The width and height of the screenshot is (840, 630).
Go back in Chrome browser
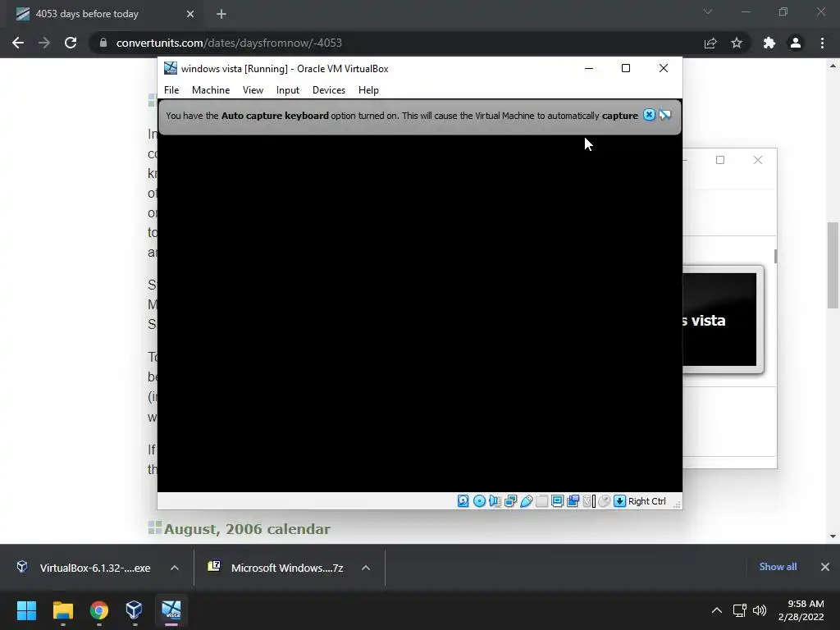(18, 43)
